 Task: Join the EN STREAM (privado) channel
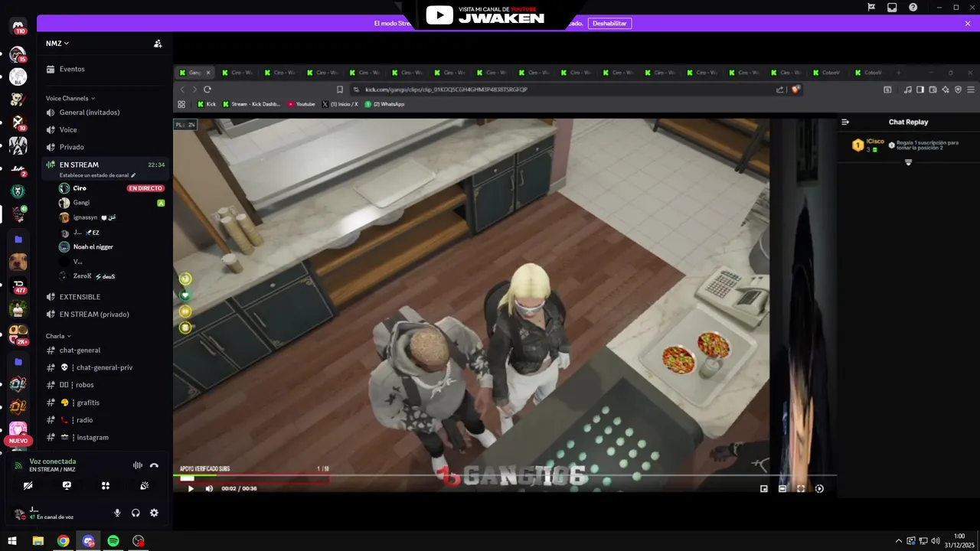pos(105,315)
